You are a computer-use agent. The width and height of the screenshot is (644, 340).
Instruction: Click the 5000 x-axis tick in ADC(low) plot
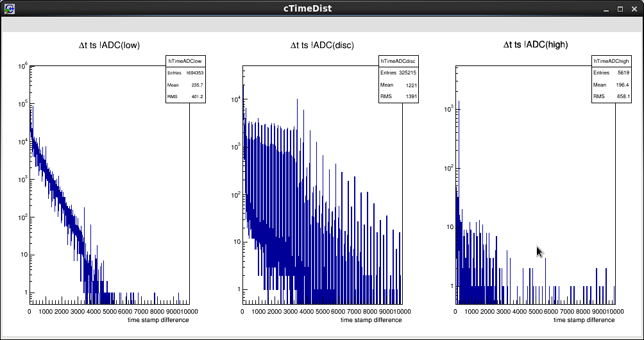pos(109,312)
